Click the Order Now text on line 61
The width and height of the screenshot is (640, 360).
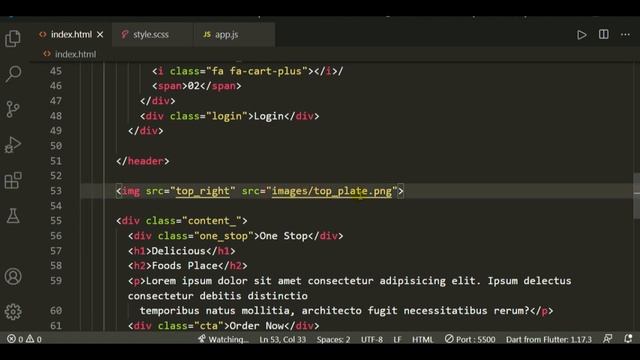(256, 326)
